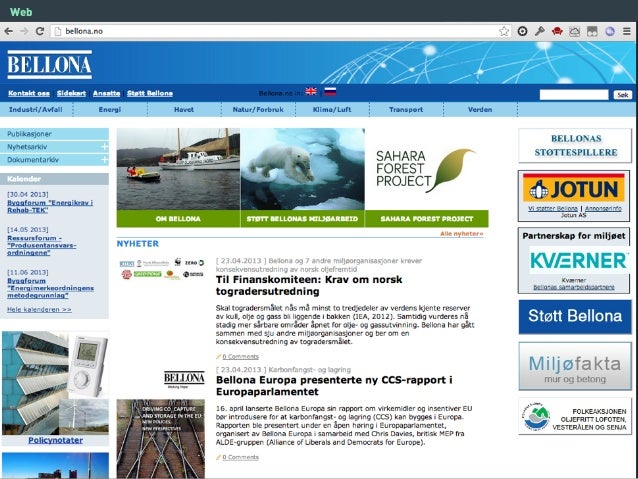638x479 pixels.
Task: Open Publikasjoner in sidebar
Action: tap(54, 134)
